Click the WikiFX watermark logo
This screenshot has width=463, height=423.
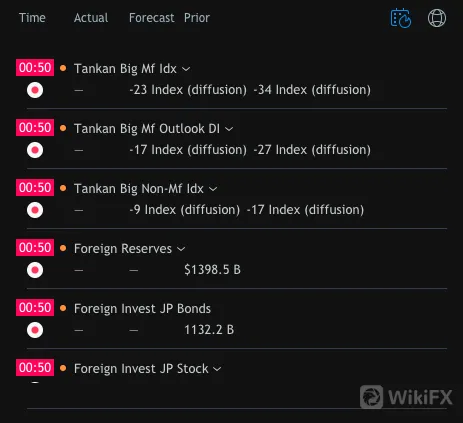pyautogui.click(x=406, y=397)
